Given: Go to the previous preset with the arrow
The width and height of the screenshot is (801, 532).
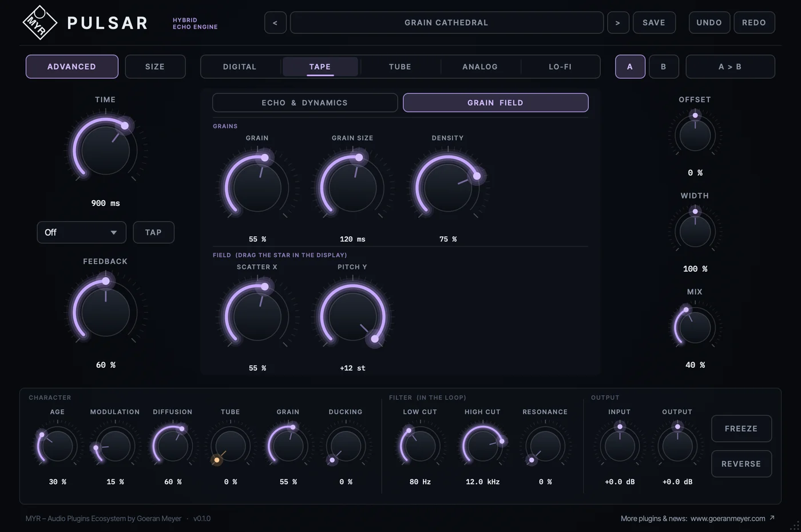Looking at the screenshot, I should (275, 23).
